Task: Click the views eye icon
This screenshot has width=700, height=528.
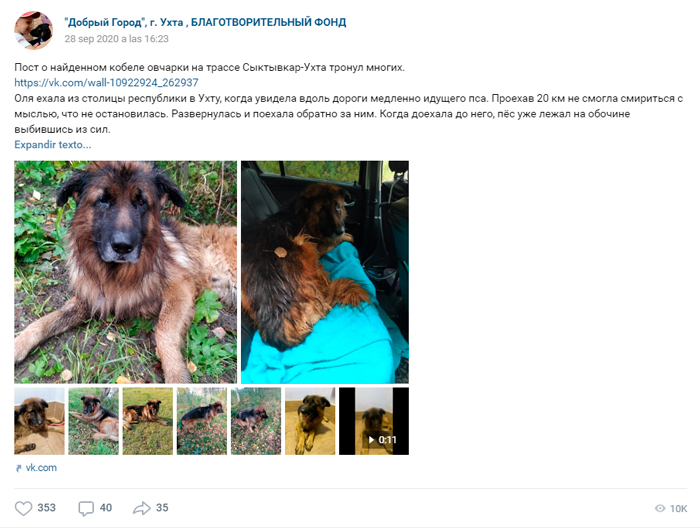Action: (x=660, y=508)
